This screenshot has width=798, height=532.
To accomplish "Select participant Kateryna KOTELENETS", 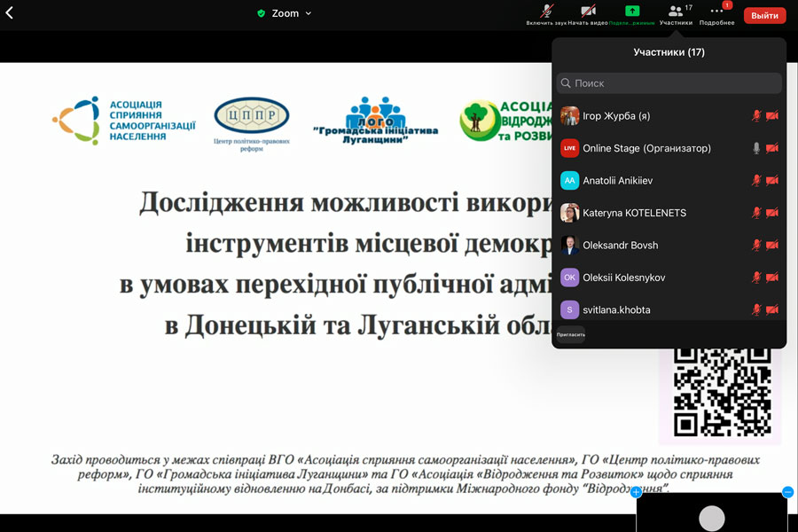I will pos(669,213).
